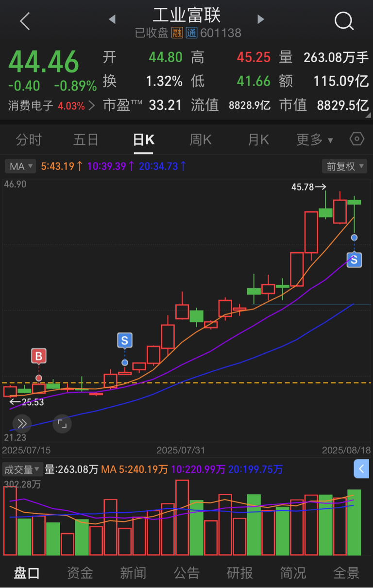Switch to previous stock with left triangle

[112, 19]
